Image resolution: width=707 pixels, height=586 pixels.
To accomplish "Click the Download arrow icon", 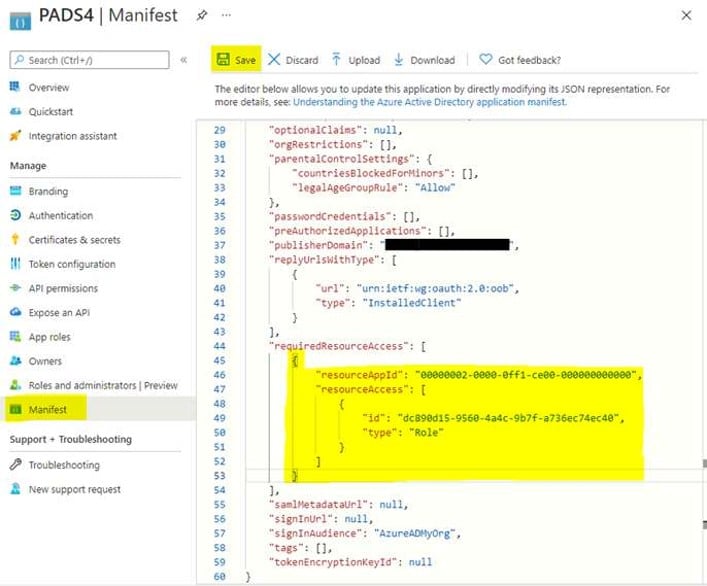I will click(399, 60).
